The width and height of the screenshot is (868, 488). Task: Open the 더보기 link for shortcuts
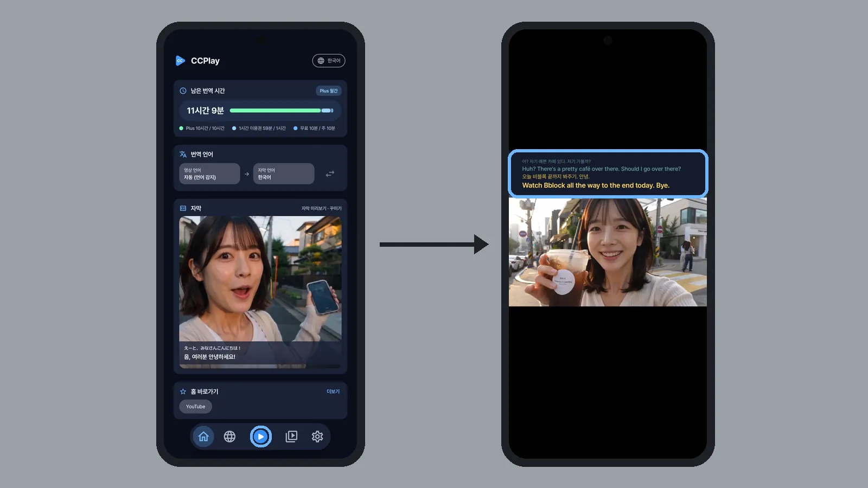coord(333,391)
